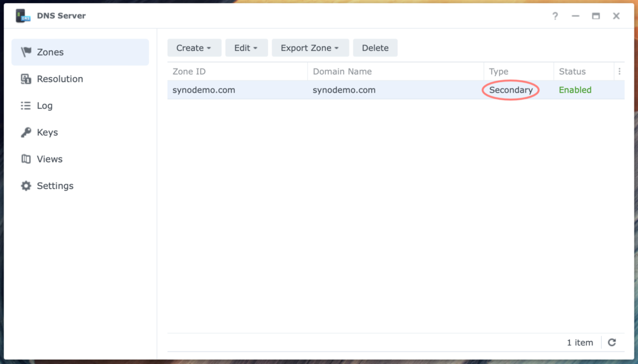638x364 pixels.
Task: Click the Enabled status label
Action: tap(574, 90)
